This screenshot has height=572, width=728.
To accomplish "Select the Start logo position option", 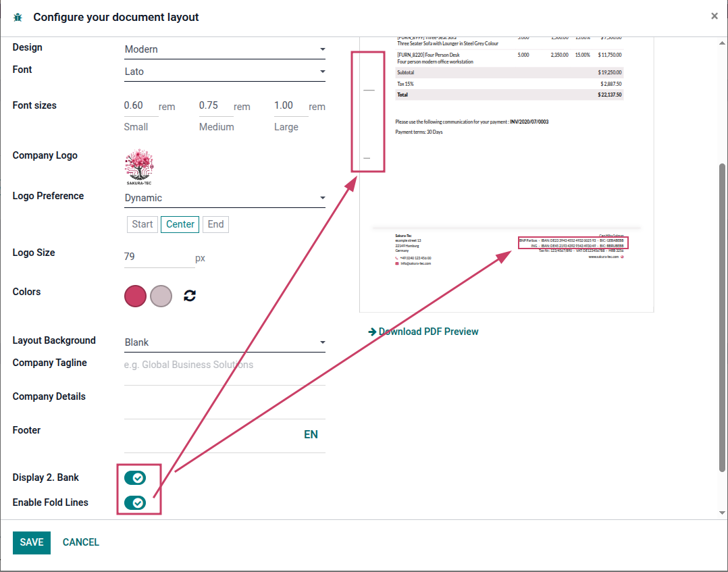I will (142, 224).
